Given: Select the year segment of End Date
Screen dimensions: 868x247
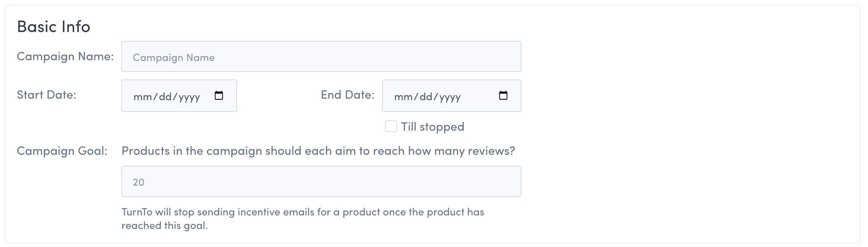Looking at the screenshot, I should 450,97.
